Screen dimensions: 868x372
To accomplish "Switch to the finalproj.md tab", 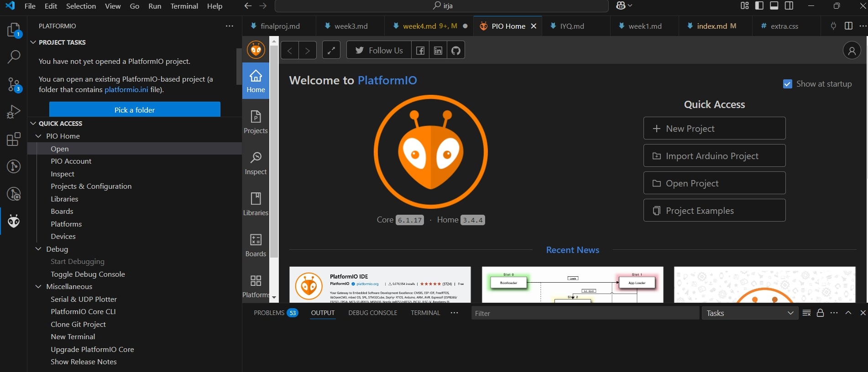I will (x=280, y=26).
